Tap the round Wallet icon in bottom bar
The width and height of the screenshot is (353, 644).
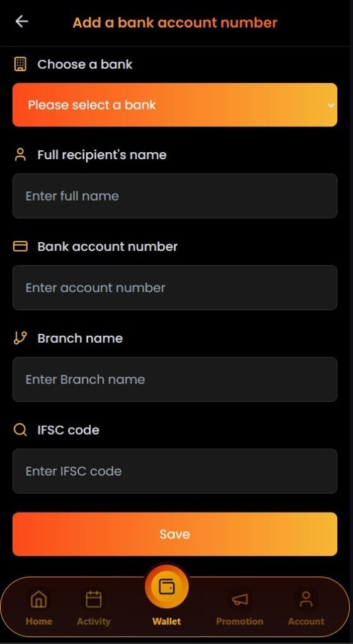(166, 586)
